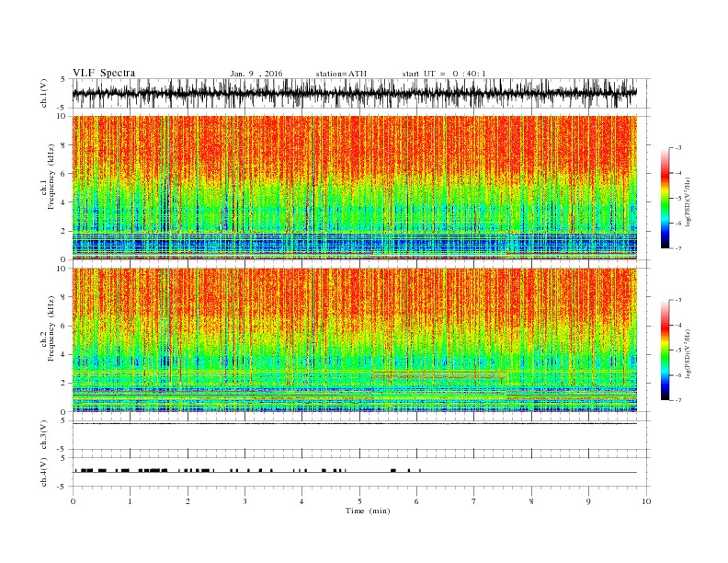Click the "2" minute tick on Time axis
This screenshot has width=728, height=563.
click(188, 501)
